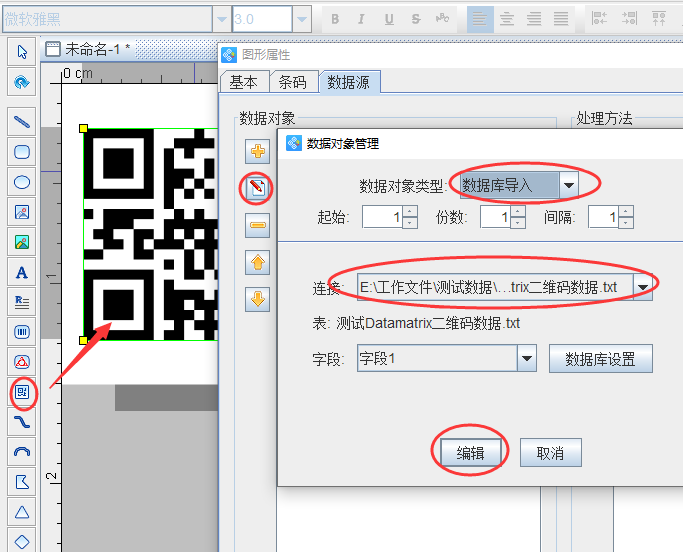Click the rotate/refresh tool icon
683x552 pixels.
22,82
